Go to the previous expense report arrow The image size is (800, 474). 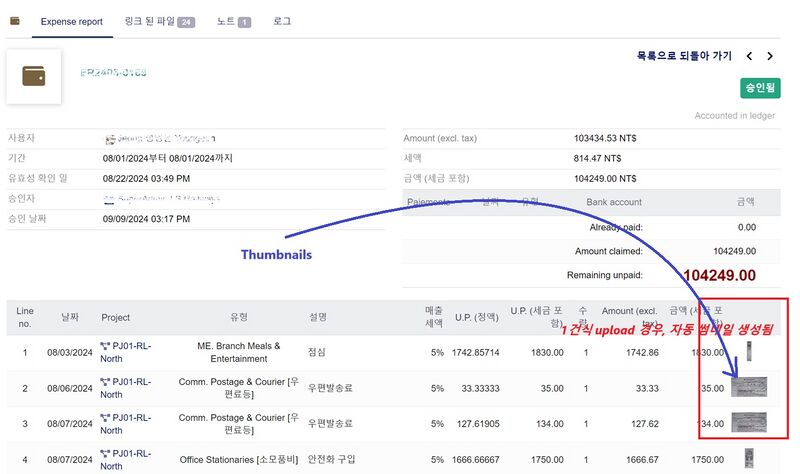tap(752, 57)
